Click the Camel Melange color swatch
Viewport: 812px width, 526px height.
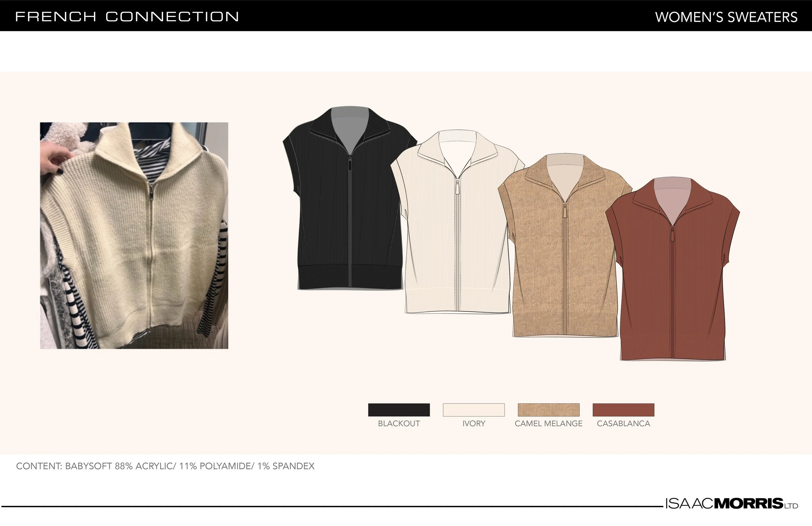pos(549,410)
